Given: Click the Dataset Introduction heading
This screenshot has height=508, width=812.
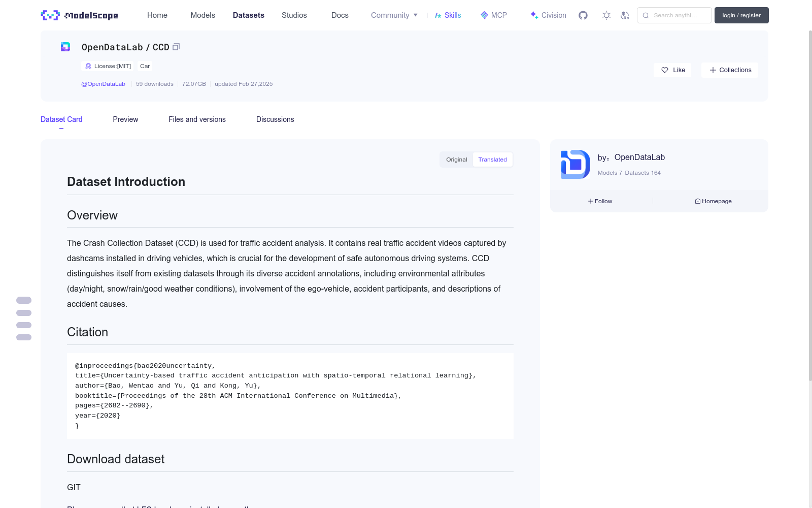Looking at the screenshot, I should [x=126, y=182].
